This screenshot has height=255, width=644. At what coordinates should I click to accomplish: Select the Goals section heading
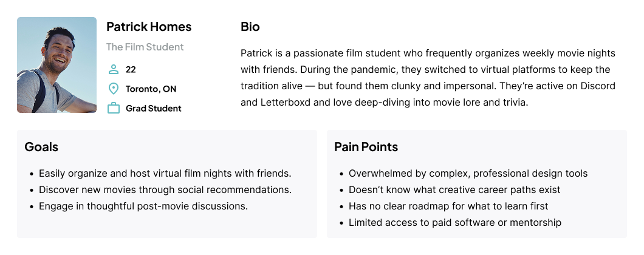[41, 146]
